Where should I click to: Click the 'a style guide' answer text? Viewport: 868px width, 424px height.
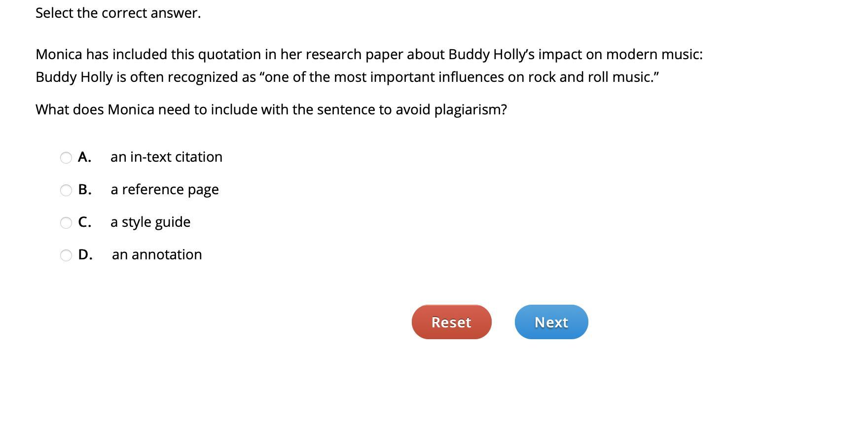point(150,222)
